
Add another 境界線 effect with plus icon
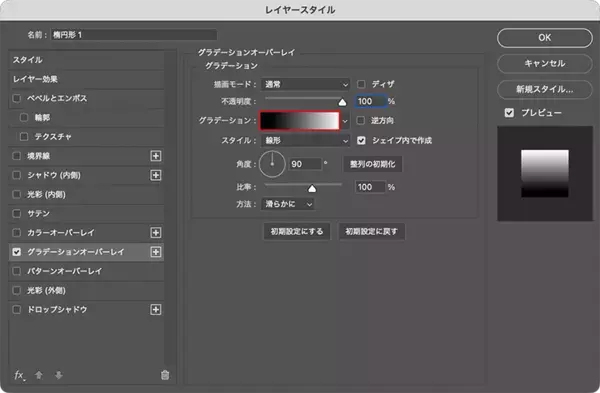(x=156, y=156)
